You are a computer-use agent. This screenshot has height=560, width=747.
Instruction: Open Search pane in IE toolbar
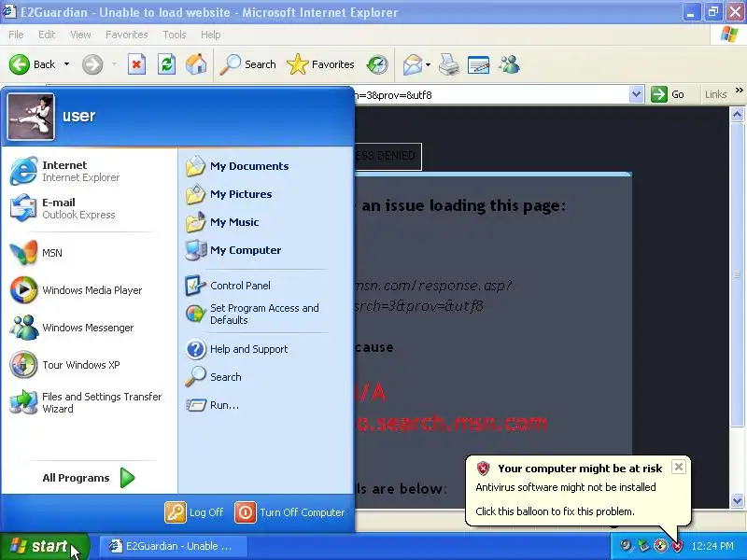tap(248, 64)
